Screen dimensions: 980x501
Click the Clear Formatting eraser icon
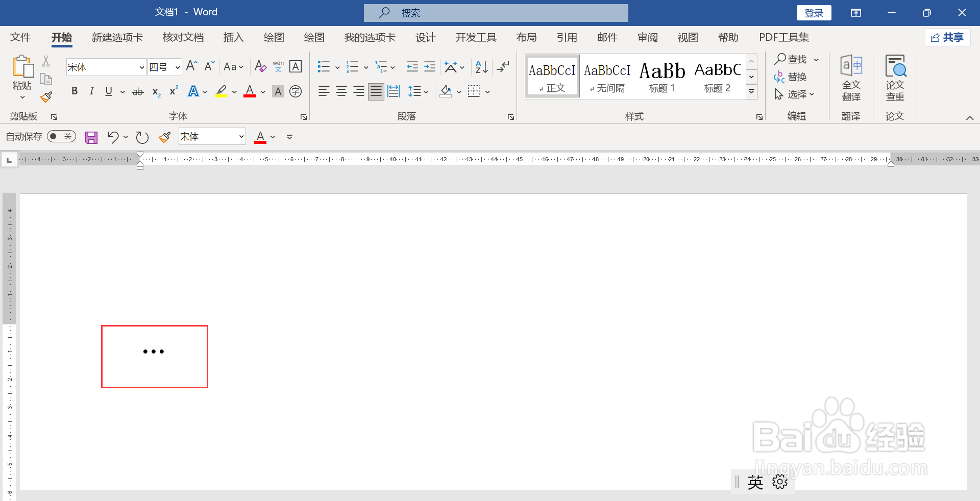pos(260,66)
